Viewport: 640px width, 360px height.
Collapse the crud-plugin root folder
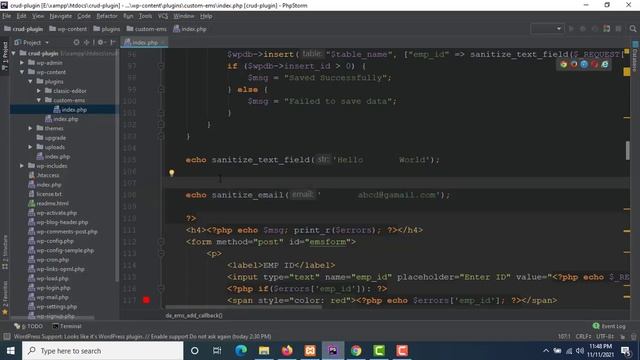[x=13, y=53]
